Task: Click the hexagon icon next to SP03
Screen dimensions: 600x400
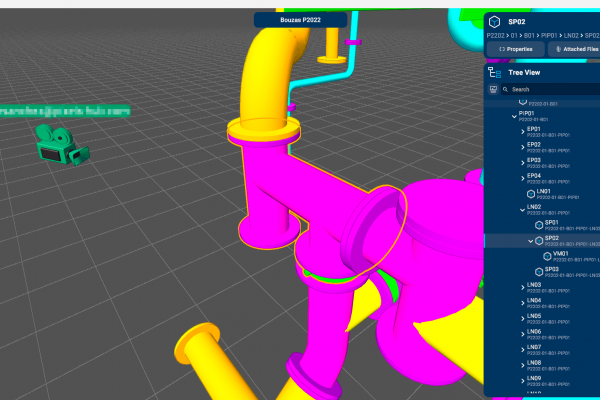Action: tap(538, 271)
